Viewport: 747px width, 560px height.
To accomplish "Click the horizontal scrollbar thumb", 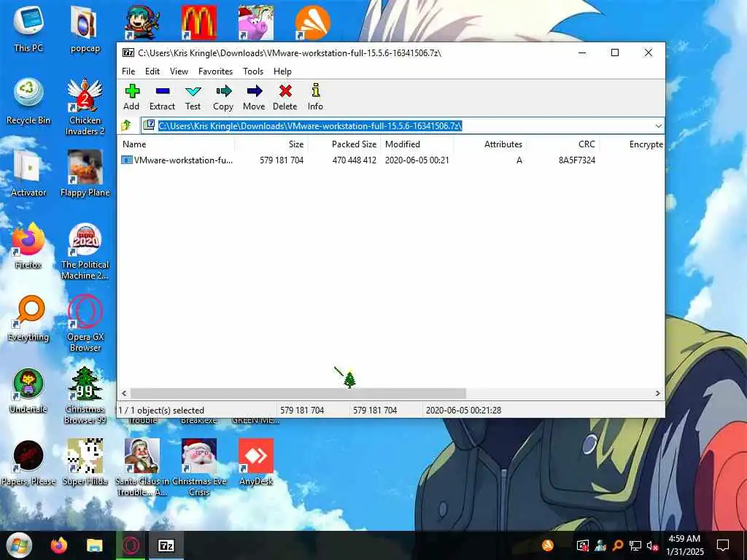I will click(298, 393).
